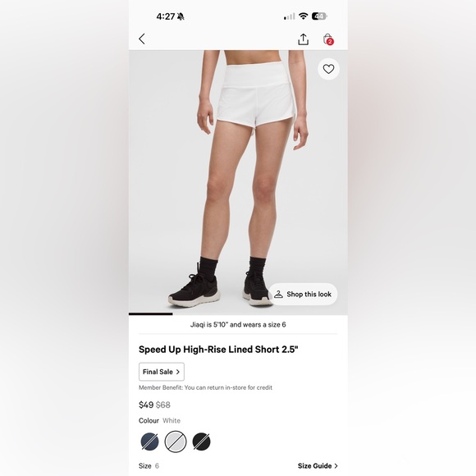This screenshot has width=476, height=476.
Task: Tap the model product photo
Action: [238, 182]
